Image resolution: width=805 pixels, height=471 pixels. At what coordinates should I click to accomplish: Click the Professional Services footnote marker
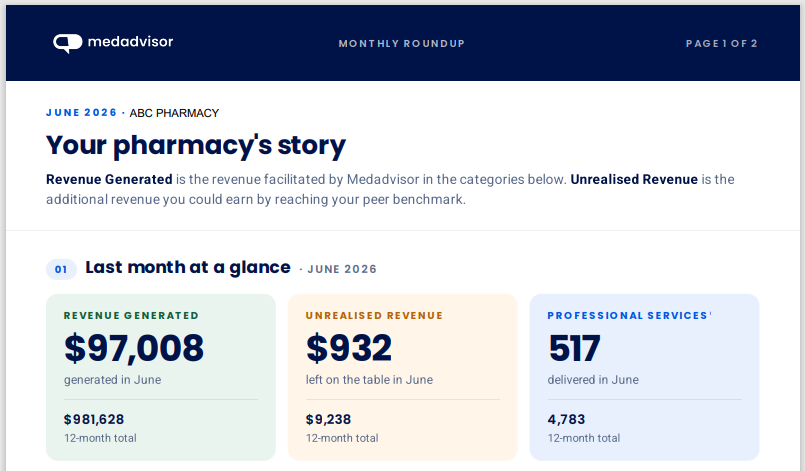(x=711, y=313)
